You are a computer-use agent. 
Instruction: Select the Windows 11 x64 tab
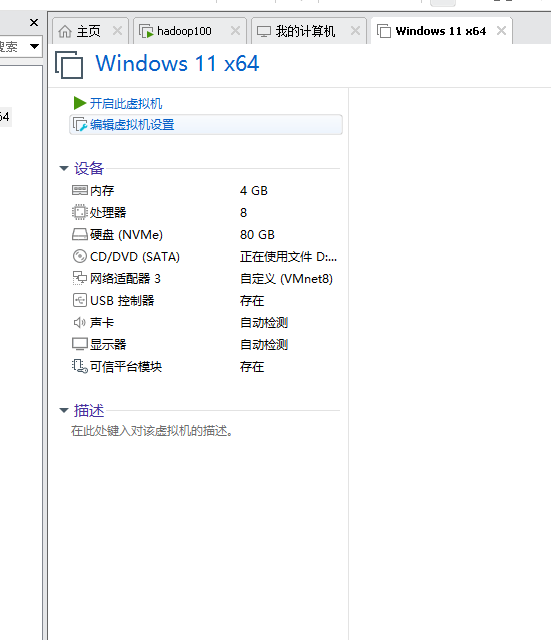tap(442, 31)
